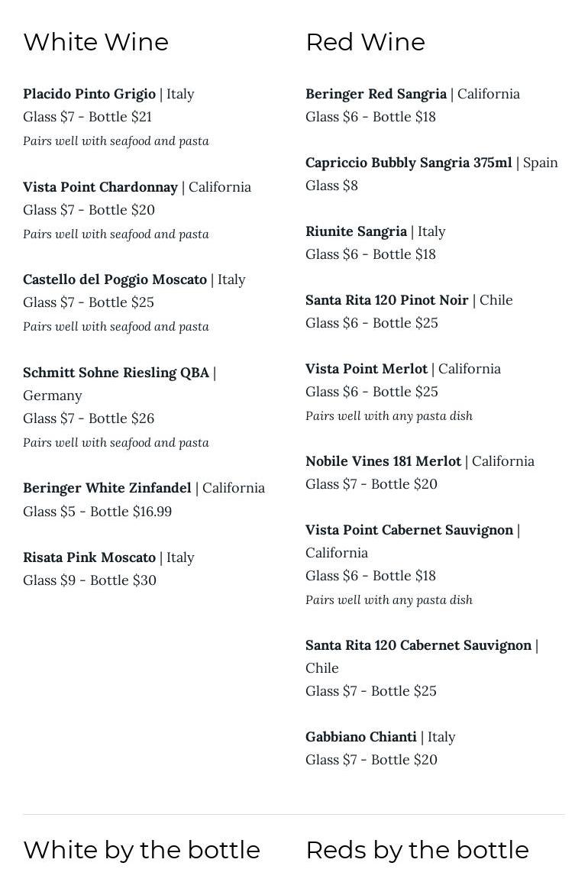Select Castello del Poggio Moscato title
Viewport: 588px width, 882px height.
tap(115, 279)
